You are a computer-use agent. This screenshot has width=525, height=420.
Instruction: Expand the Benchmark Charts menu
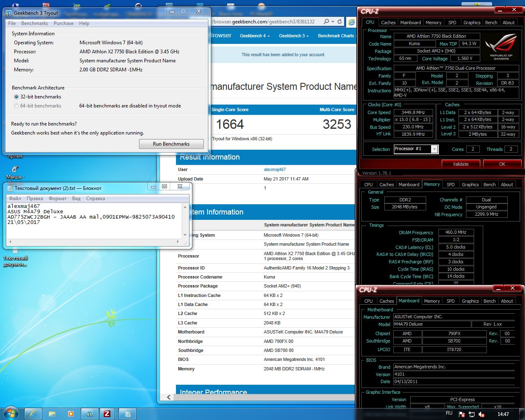[337, 36]
